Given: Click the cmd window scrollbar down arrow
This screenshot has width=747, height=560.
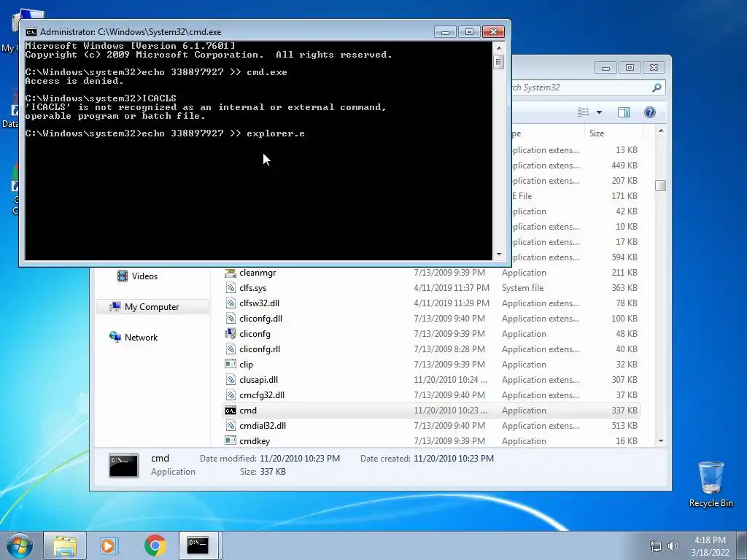Looking at the screenshot, I should tap(499, 254).
